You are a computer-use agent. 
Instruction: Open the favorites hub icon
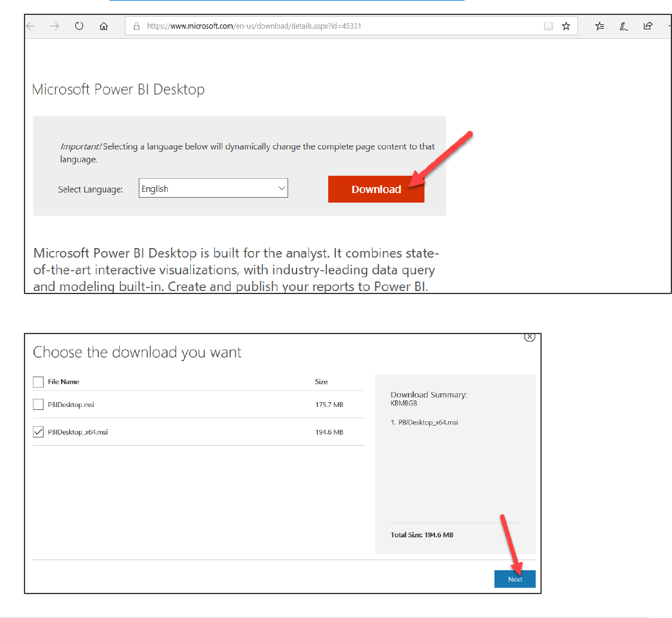600,26
